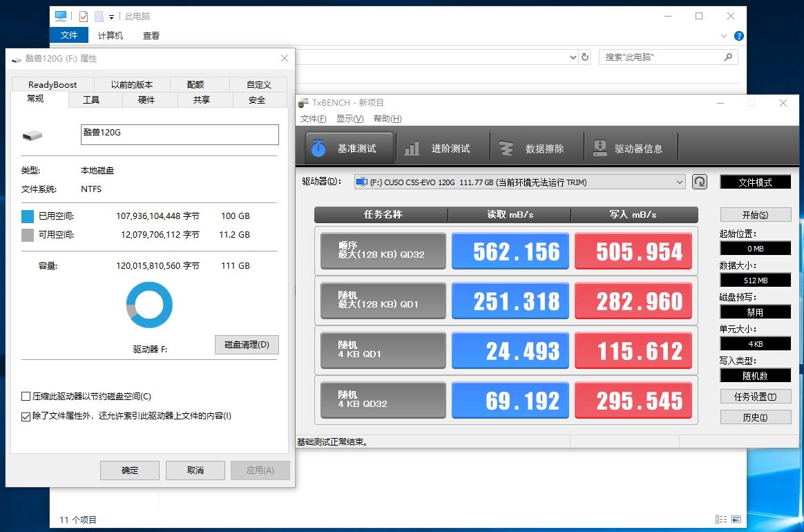Toggle 磁盘预写 from 禁用 state

point(755,312)
